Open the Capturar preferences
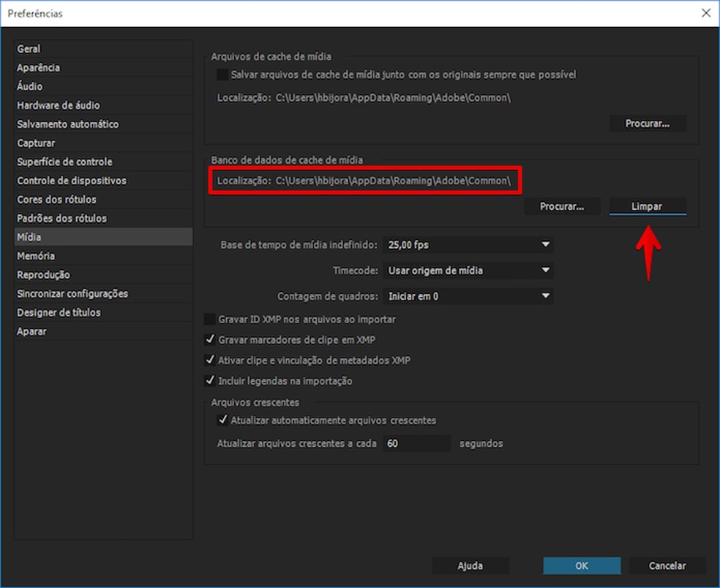 pyautogui.click(x=103, y=143)
